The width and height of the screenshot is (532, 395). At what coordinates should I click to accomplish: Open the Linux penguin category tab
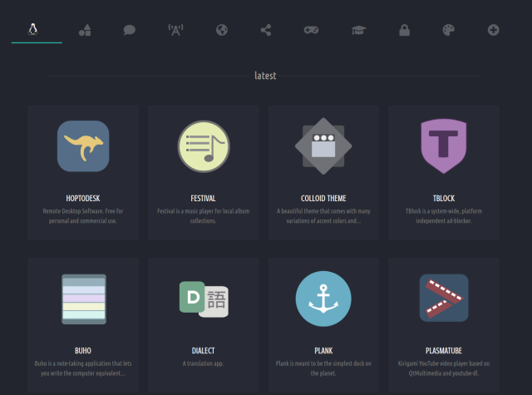tap(33, 30)
